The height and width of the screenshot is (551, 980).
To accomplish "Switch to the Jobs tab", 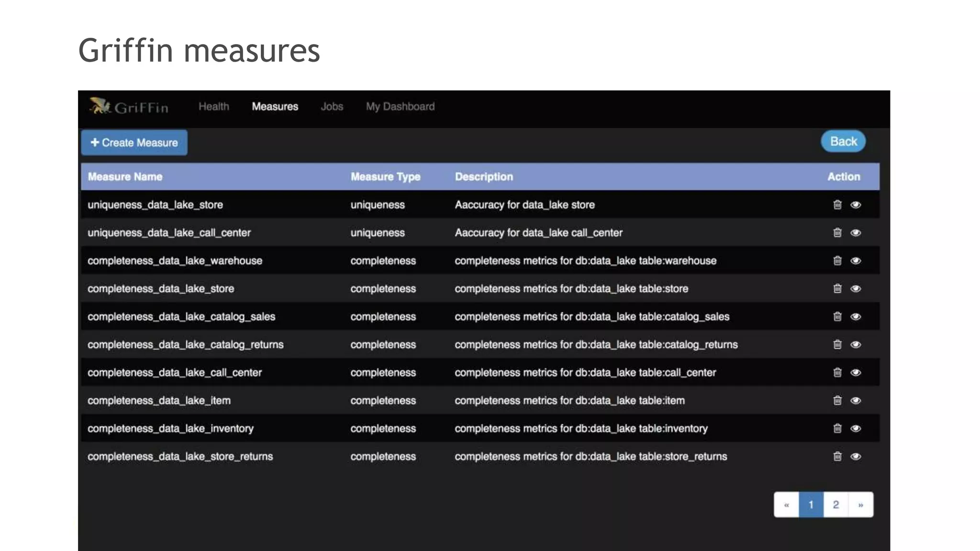I will pyautogui.click(x=332, y=107).
